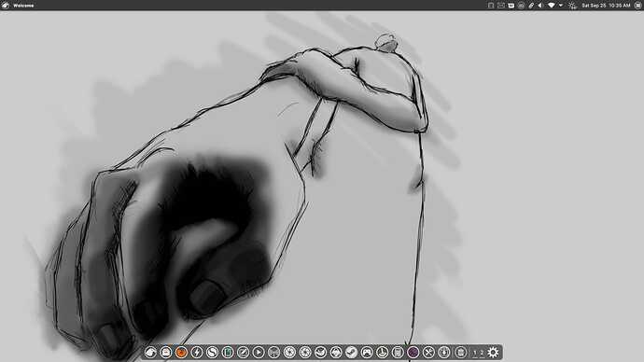Open the dock settings gear

click(494, 352)
